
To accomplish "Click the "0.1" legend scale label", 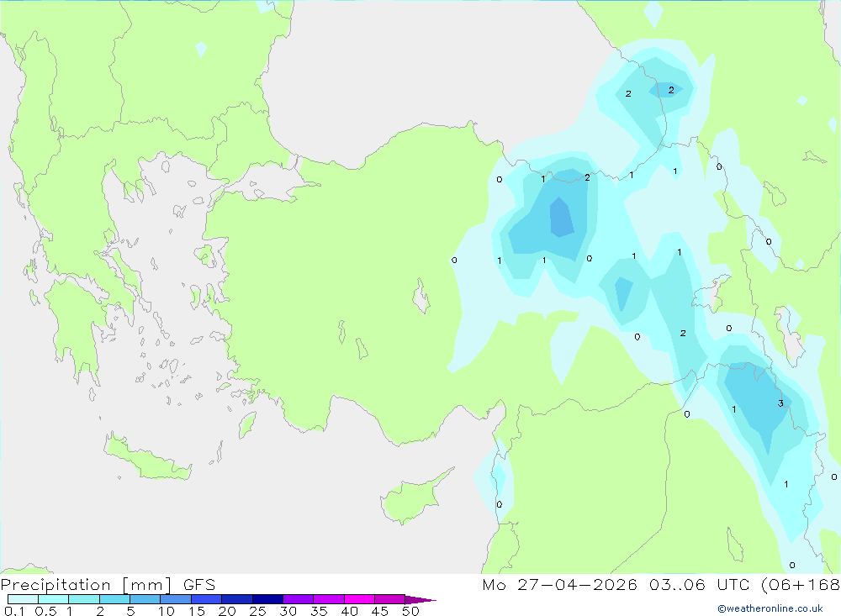I will coord(14,611).
